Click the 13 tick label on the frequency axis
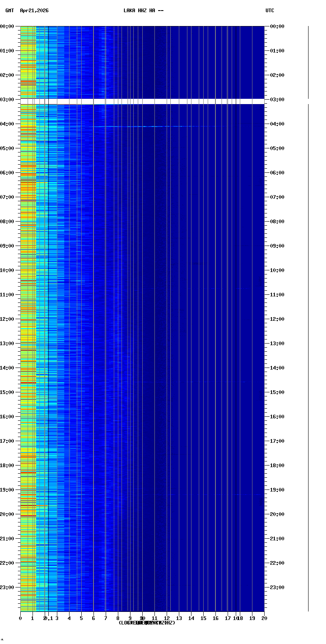326x644 pixels. click(x=179, y=618)
